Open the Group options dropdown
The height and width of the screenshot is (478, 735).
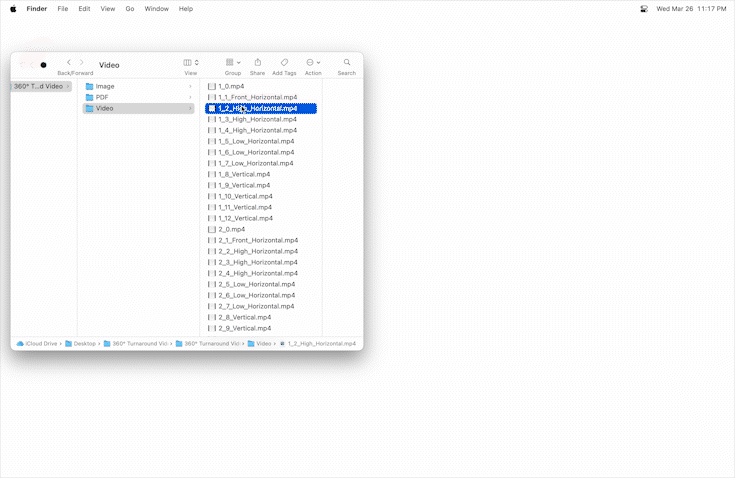(x=232, y=62)
